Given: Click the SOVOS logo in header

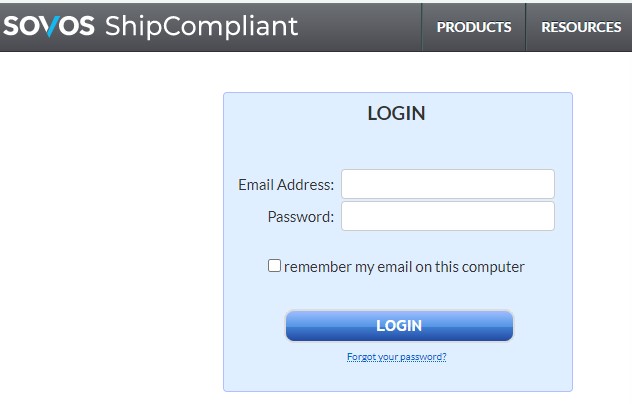Looking at the screenshot, I should [x=49, y=26].
